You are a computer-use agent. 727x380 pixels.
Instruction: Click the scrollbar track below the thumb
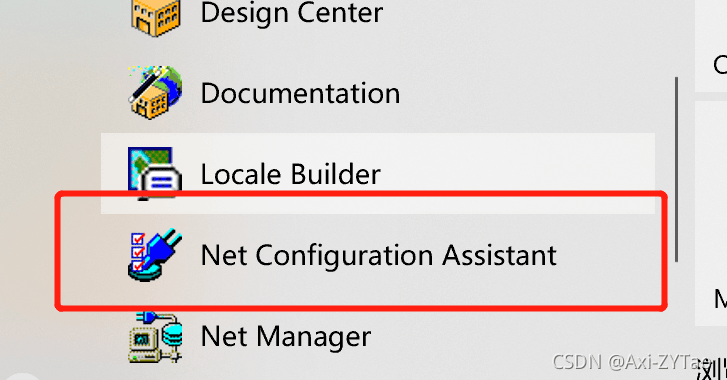tap(676, 320)
